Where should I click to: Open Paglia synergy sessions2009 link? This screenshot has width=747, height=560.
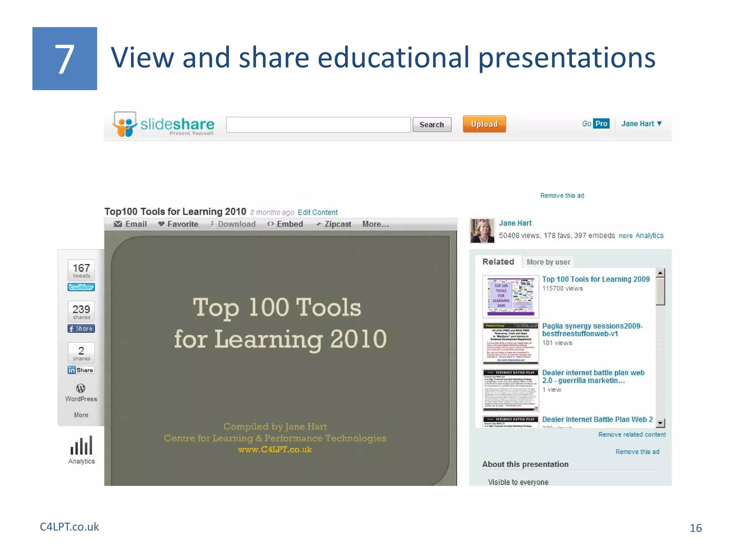coord(592,330)
